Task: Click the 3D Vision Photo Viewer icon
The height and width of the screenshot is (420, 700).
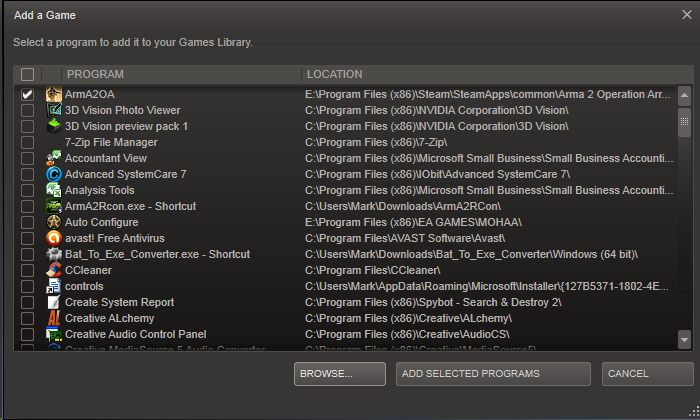Action: coord(54,110)
